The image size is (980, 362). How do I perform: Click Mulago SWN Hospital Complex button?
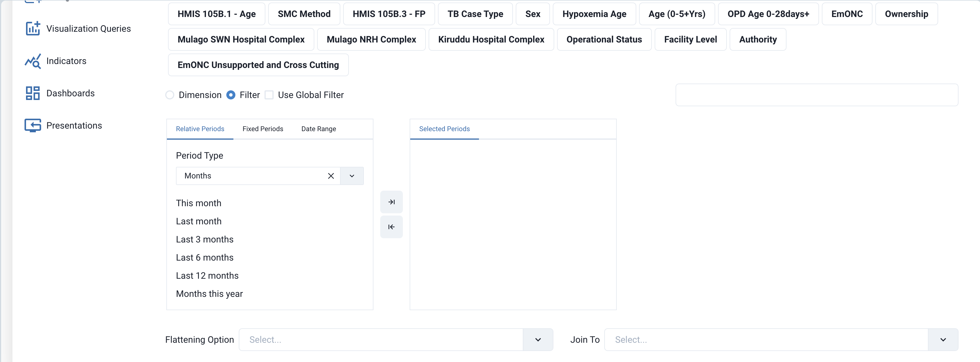[x=241, y=40]
